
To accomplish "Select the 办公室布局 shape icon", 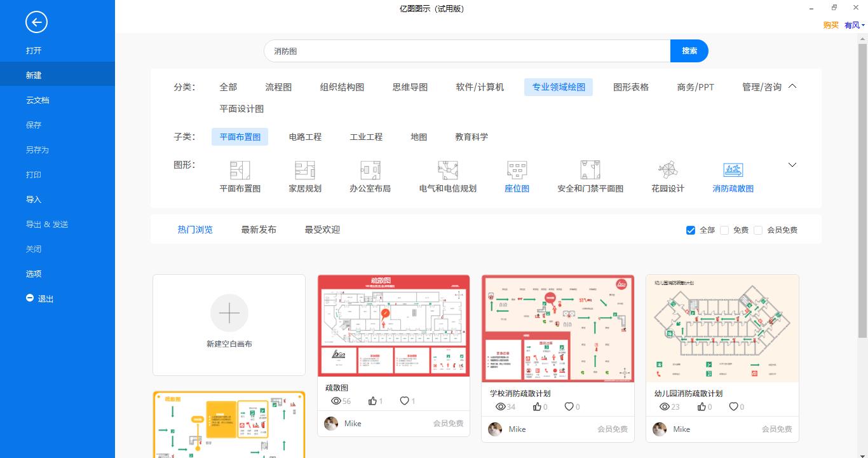I will click(370, 170).
